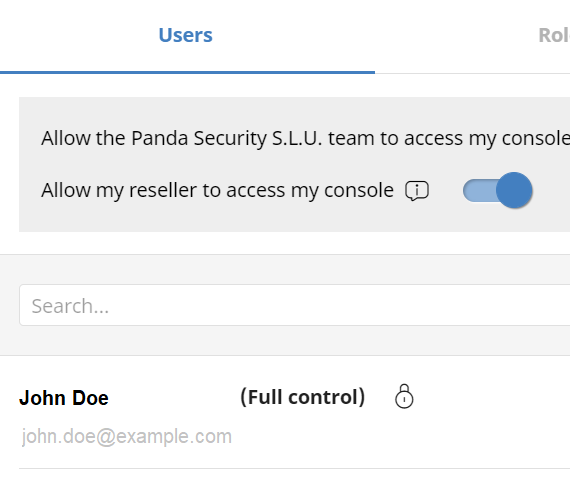Open the partially visible Roles tab
This screenshot has width=584, height=479.
tap(554, 35)
